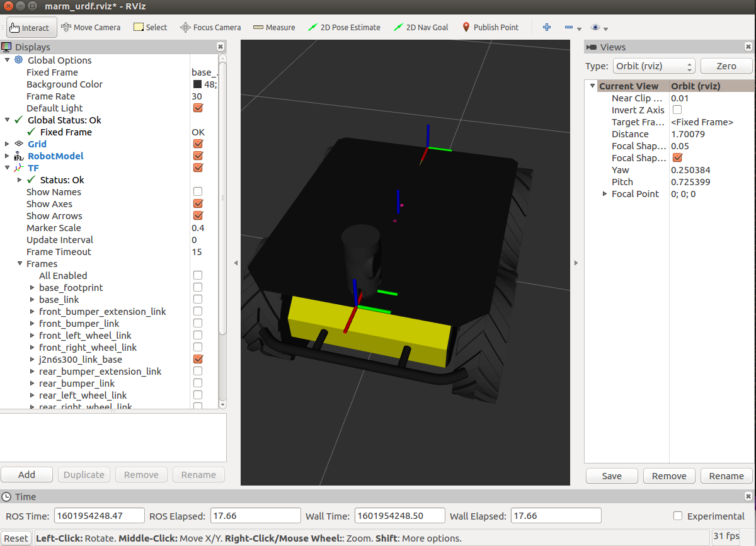Click the RobotModel display icon
Screen dimensions: 756x546
18,156
